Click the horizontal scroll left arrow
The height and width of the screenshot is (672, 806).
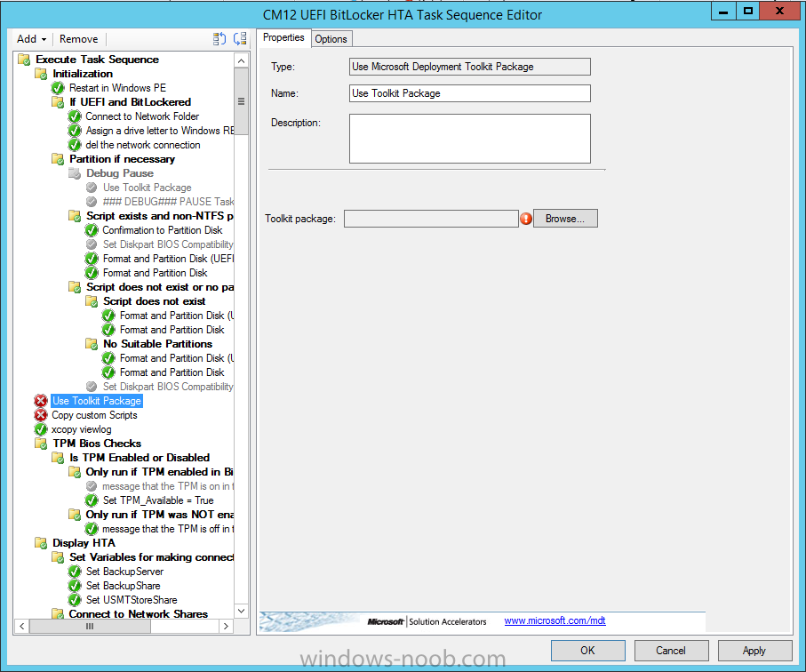(x=22, y=627)
